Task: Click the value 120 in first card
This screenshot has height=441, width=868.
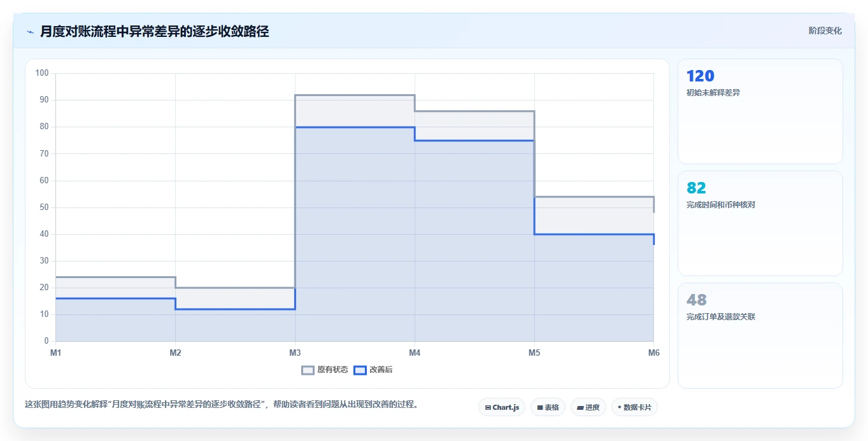Action: (701, 76)
